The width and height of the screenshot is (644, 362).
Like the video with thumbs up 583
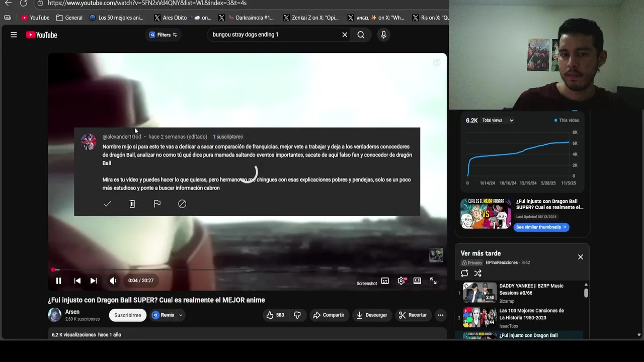click(x=275, y=315)
